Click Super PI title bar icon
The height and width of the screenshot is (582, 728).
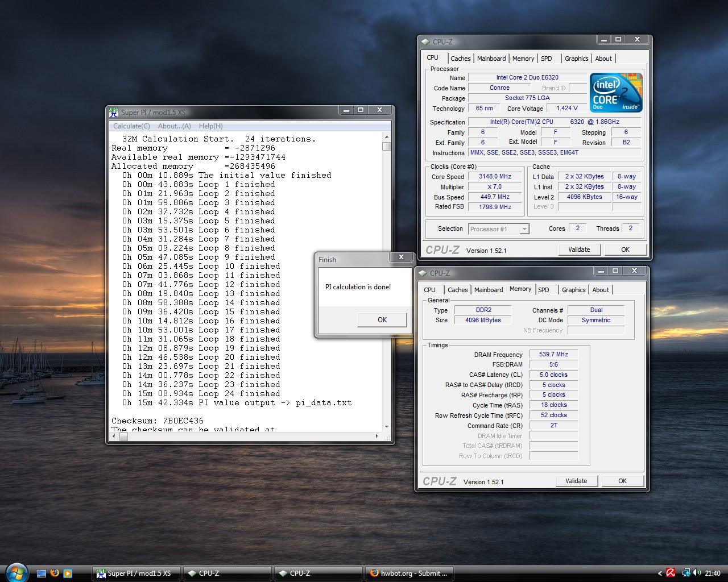[114, 112]
